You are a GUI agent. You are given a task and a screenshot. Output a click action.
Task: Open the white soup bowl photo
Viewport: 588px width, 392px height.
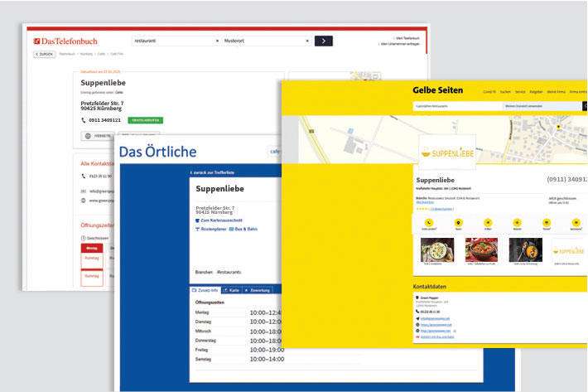(x=437, y=249)
